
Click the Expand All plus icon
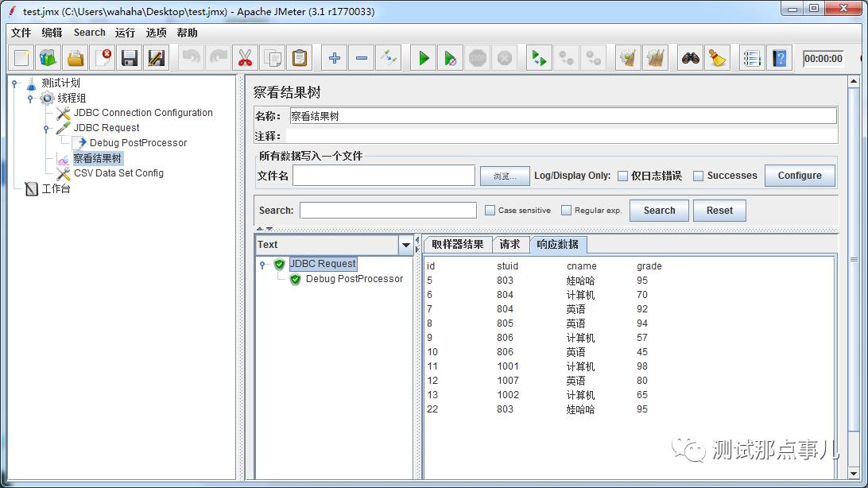coord(335,58)
